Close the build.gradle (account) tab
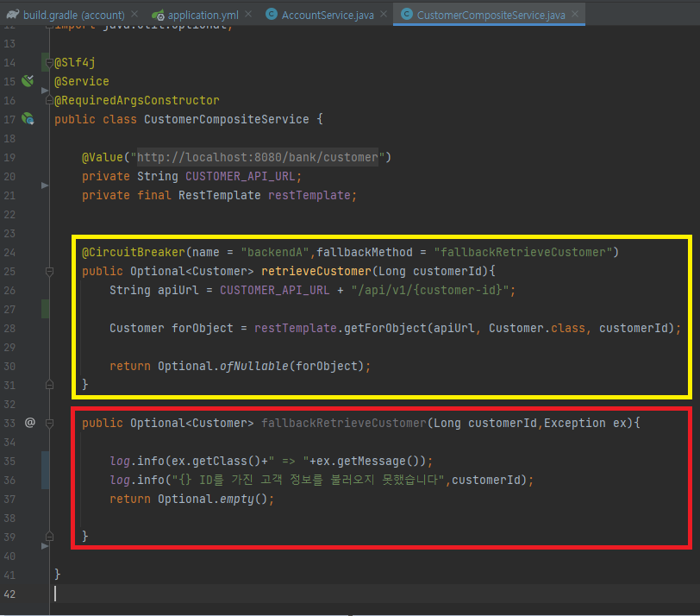 (x=134, y=15)
